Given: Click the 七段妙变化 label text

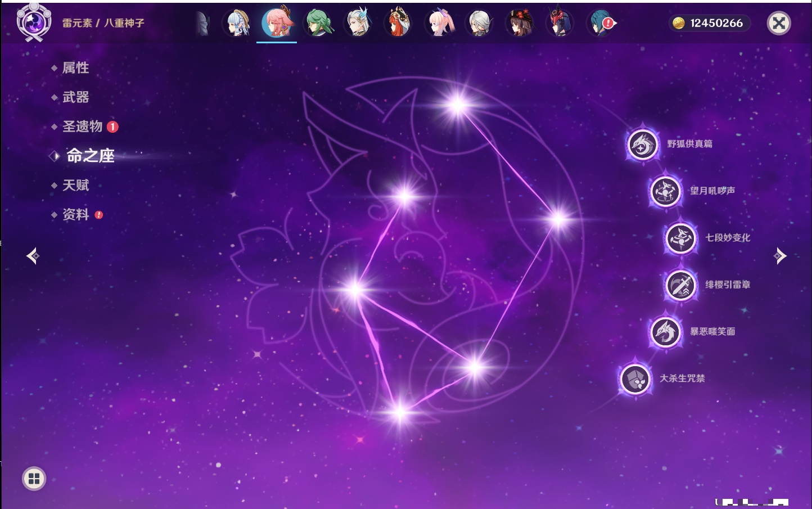Looking at the screenshot, I should coord(728,238).
